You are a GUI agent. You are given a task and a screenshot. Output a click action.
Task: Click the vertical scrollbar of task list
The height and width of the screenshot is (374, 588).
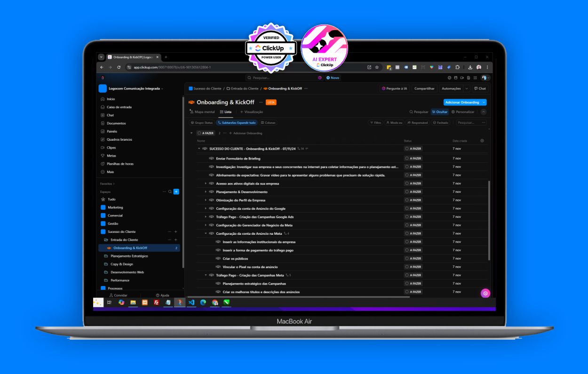click(x=489, y=220)
